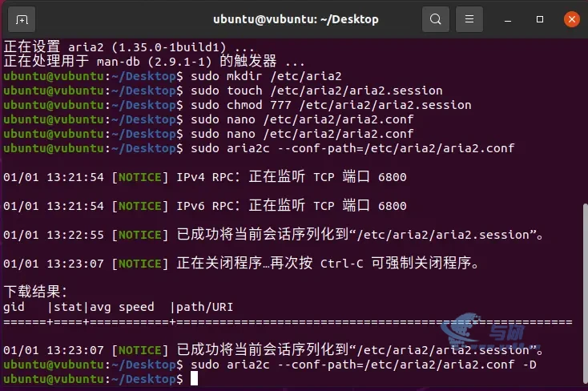The height and width of the screenshot is (391, 588).
Task: Click the 13:22:55 NOTICE session line
Action: [x=273, y=235]
